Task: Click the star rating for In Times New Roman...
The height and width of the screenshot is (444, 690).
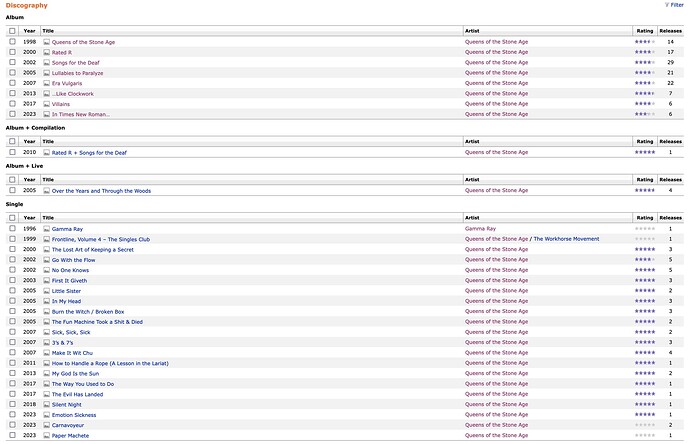Action: coord(645,114)
